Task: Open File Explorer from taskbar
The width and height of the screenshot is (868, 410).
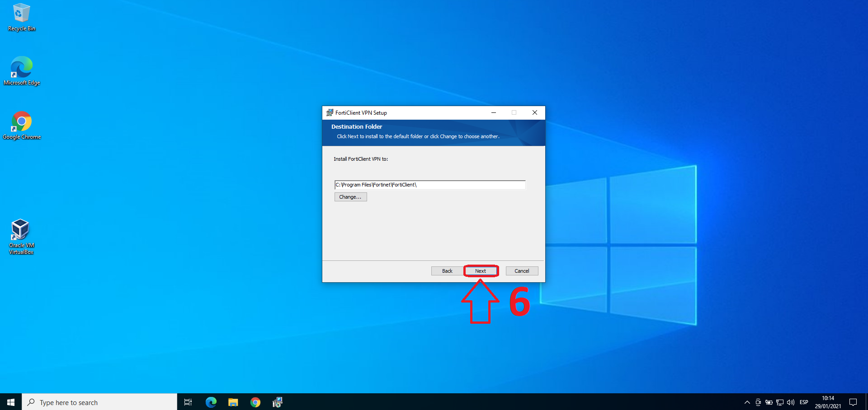Action: tap(233, 402)
